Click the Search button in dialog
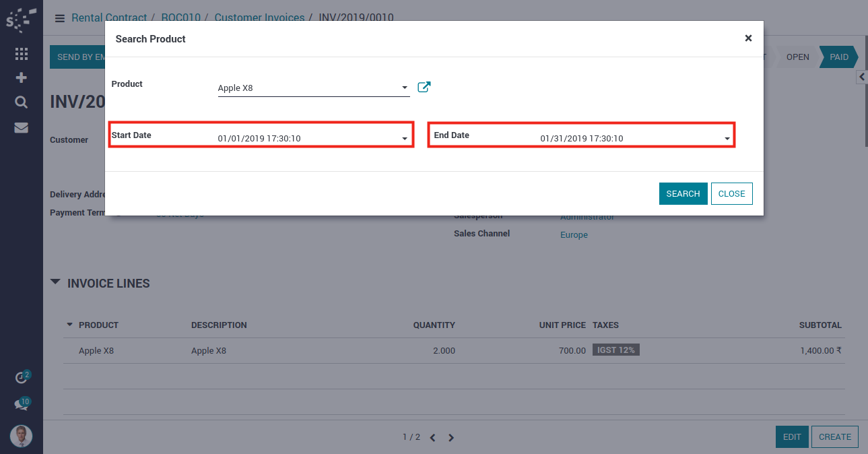This screenshot has height=454, width=868. pos(683,193)
